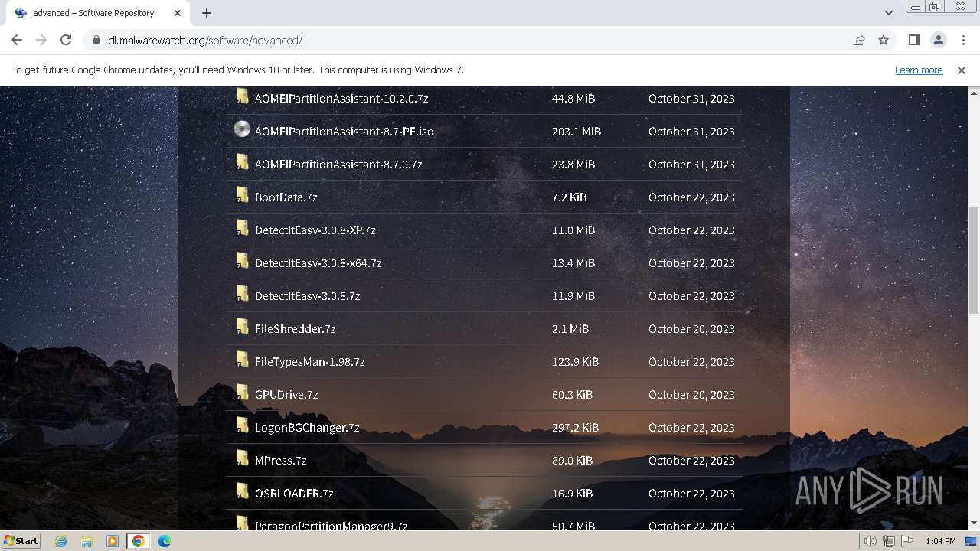Click the GPUDrive.7z archive icon

tap(242, 393)
